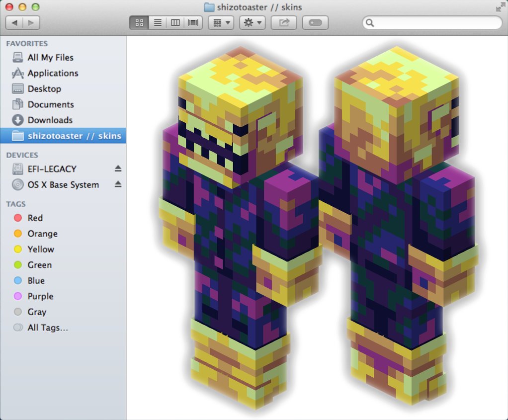Filter by the Blue tag
508x420 pixels.
click(x=63, y=280)
